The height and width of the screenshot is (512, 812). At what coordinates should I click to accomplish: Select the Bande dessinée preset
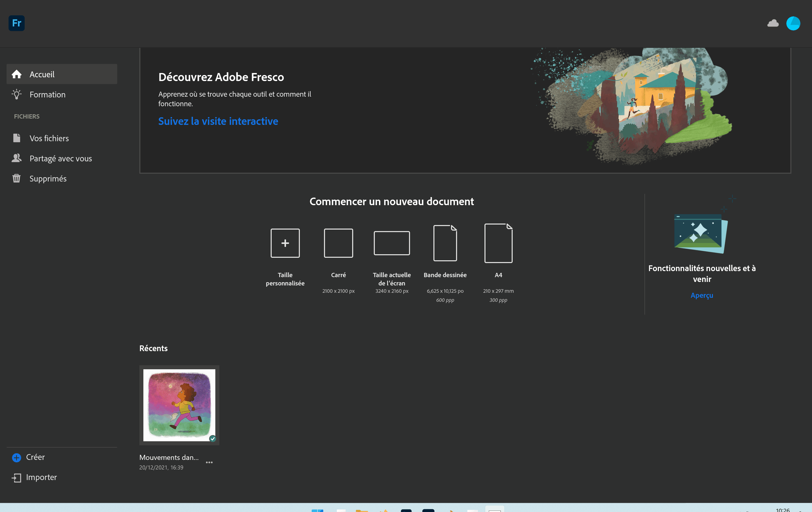(445, 243)
